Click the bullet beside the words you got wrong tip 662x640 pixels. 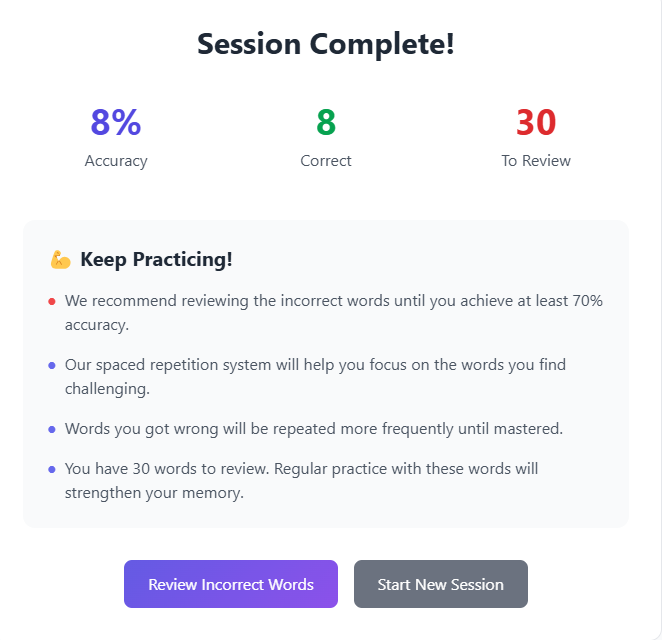pos(51,429)
